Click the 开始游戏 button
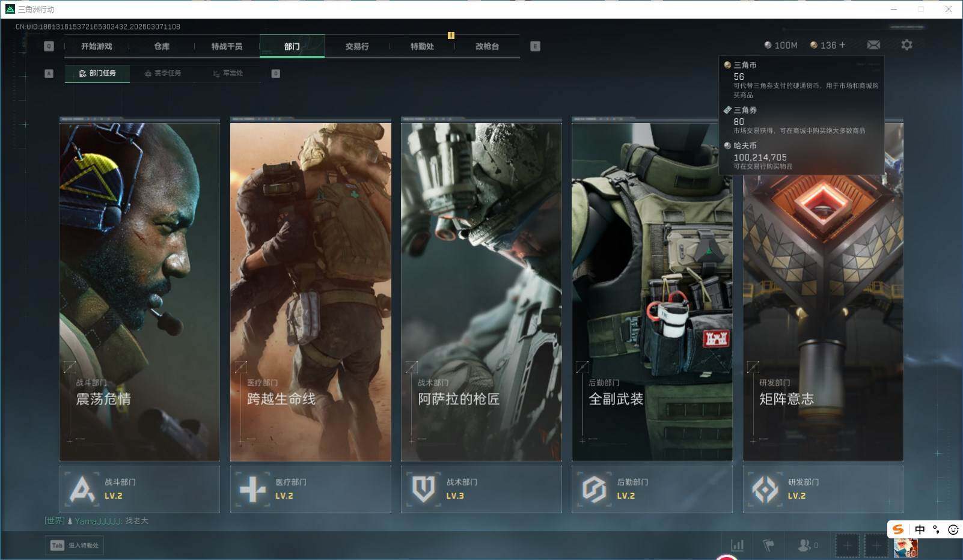The image size is (963, 560). click(x=97, y=46)
